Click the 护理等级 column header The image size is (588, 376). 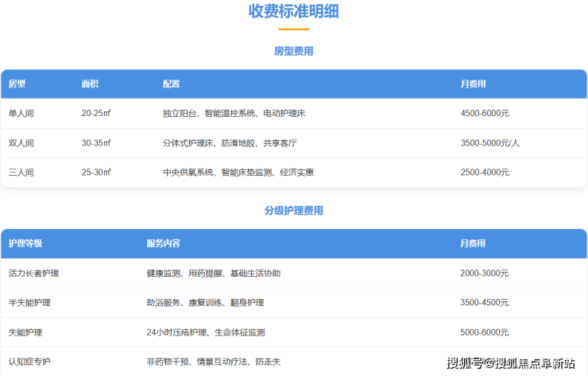[25, 243]
